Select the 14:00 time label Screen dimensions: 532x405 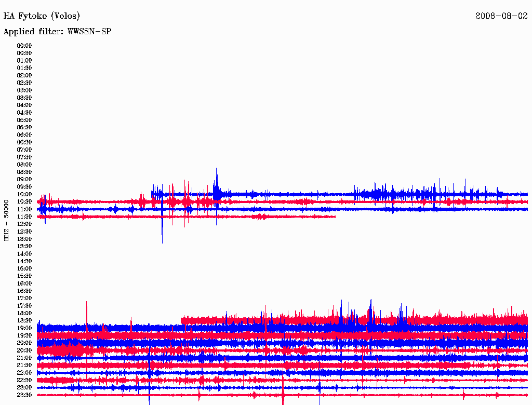pos(24,254)
